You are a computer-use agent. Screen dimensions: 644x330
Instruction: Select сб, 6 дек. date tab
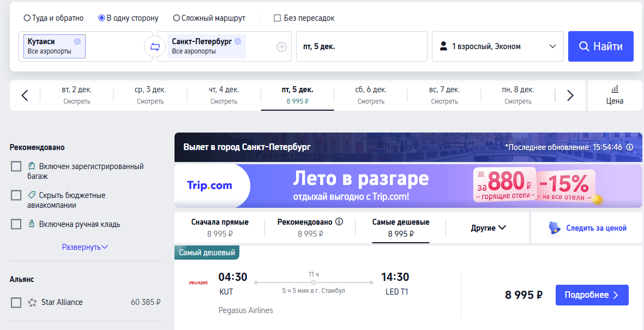pos(371,95)
